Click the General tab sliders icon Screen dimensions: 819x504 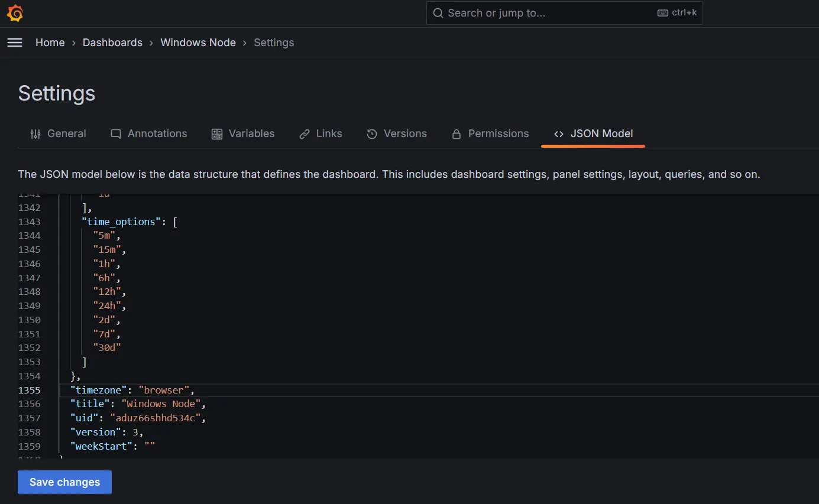pyautogui.click(x=35, y=134)
